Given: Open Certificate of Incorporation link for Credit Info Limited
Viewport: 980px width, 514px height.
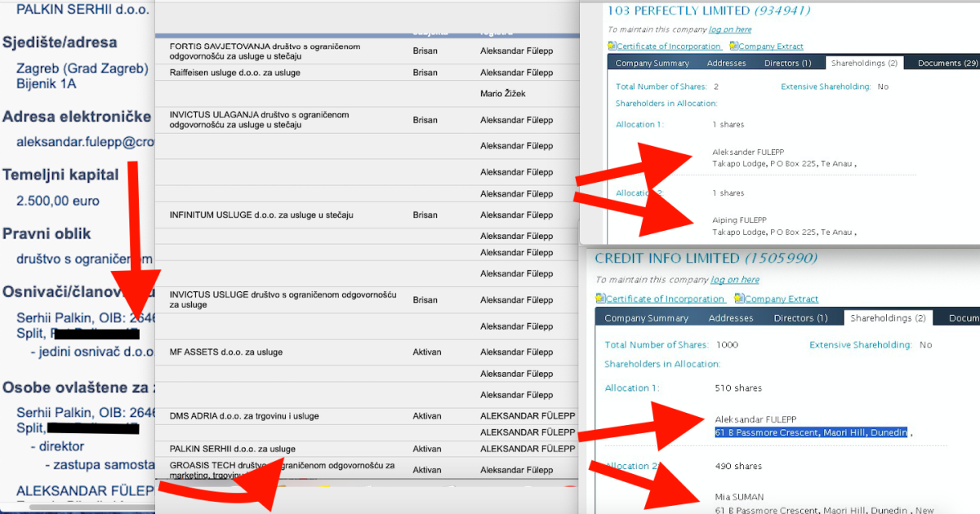Looking at the screenshot, I should pos(664,299).
